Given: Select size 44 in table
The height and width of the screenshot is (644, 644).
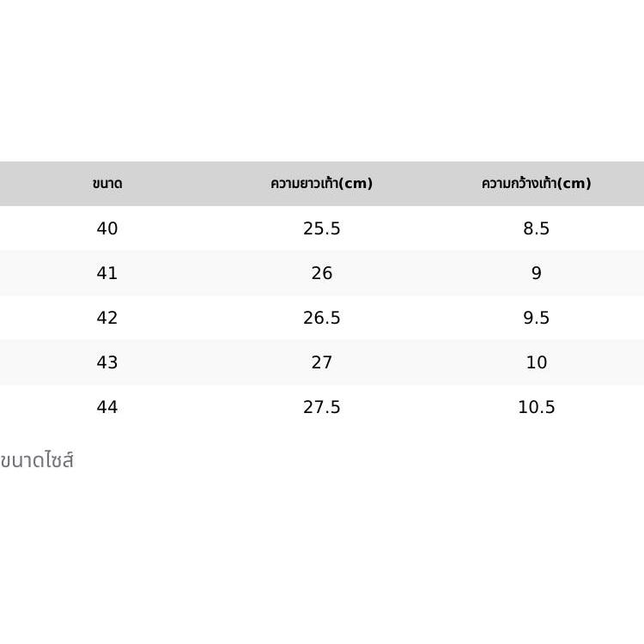Looking at the screenshot, I should [x=107, y=407].
